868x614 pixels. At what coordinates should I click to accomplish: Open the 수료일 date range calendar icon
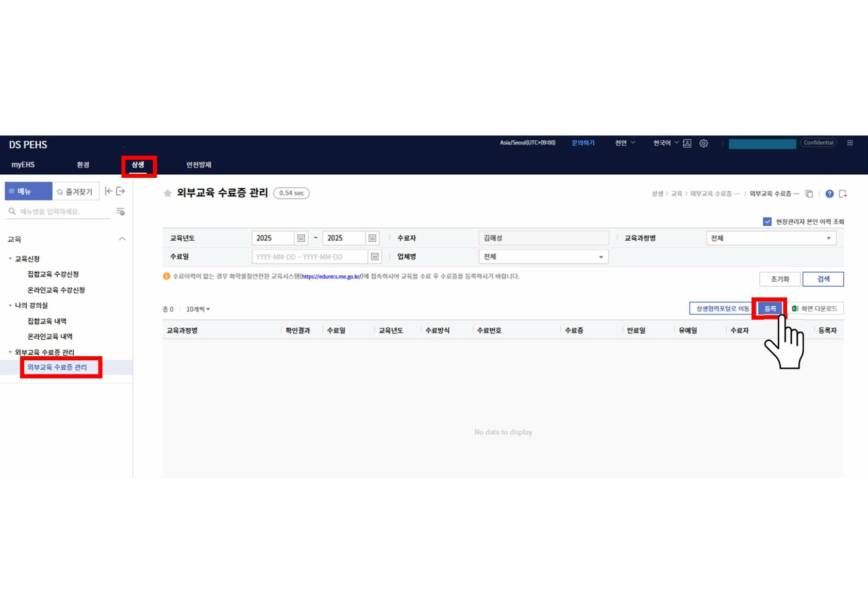[375, 257]
